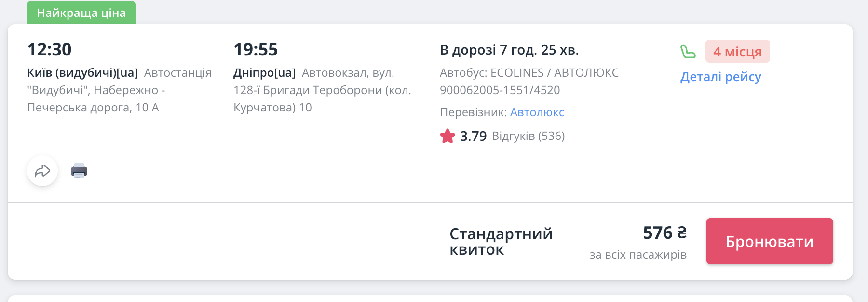
Task: Click the за всіх пасажирів note
Action: tap(638, 255)
